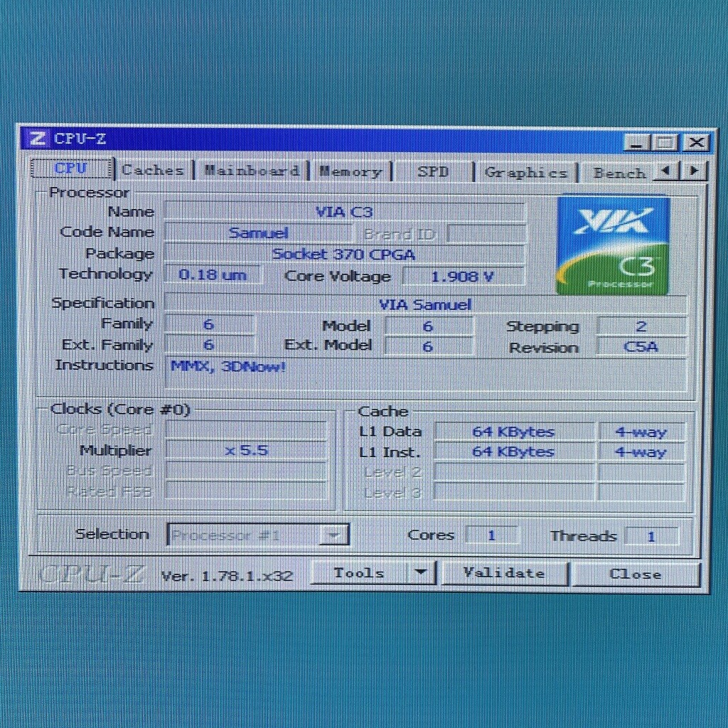Click the Code Name value Samuel

point(258,232)
